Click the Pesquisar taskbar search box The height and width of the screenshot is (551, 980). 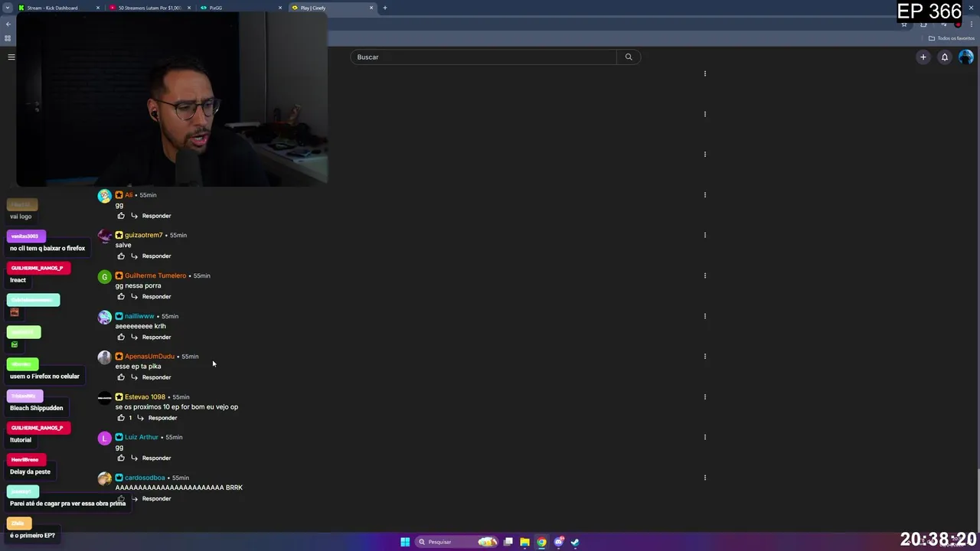pyautogui.click(x=457, y=542)
